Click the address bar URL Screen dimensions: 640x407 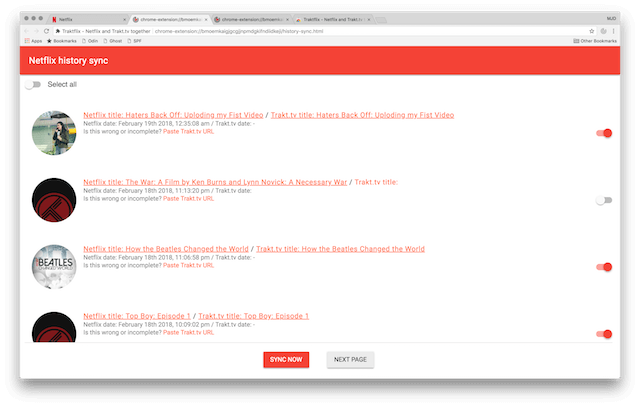239,31
